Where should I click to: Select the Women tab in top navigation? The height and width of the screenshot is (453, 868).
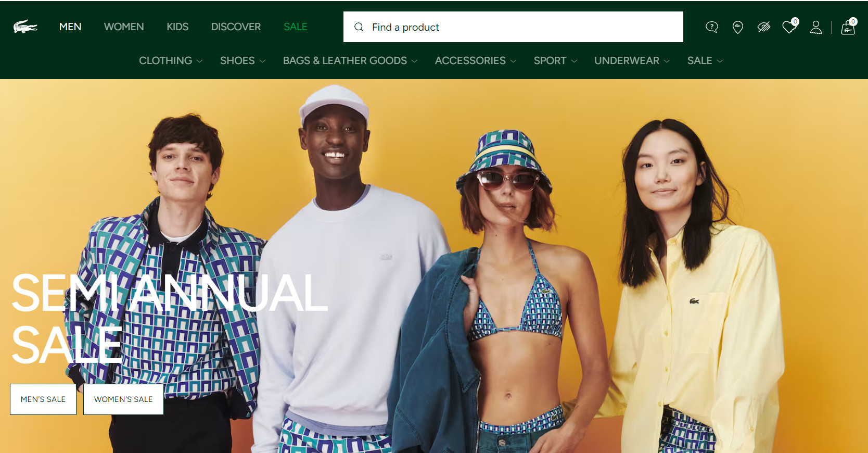pyautogui.click(x=124, y=27)
